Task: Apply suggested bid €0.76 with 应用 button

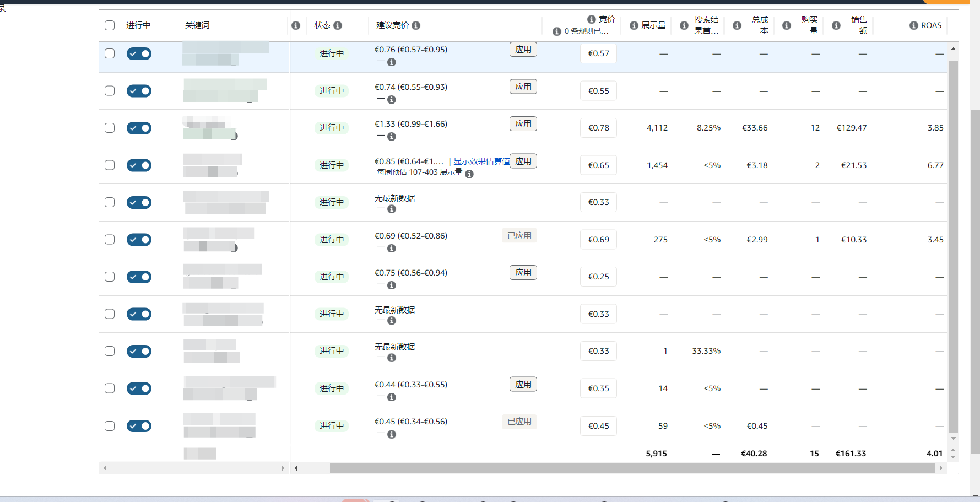Action: coord(523,50)
